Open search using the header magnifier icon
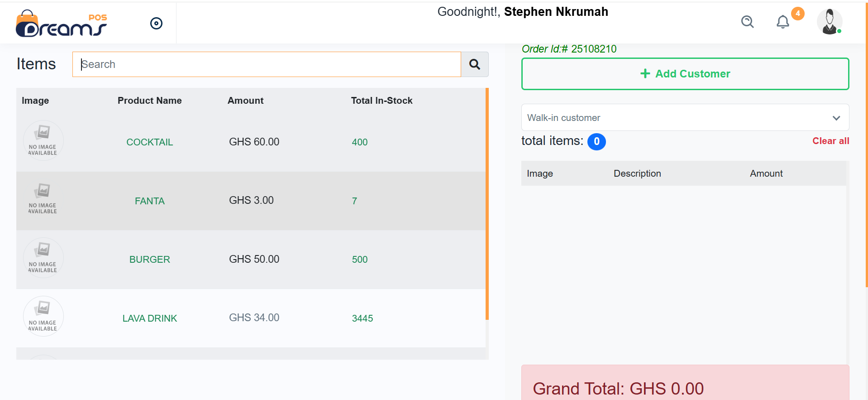Viewport: 868px width, 400px height. (x=747, y=22)
